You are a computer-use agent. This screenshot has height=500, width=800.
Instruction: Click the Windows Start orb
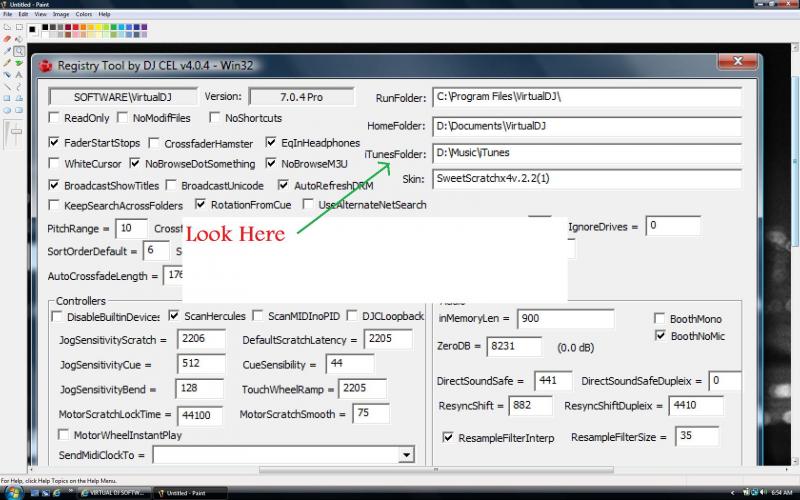[14, 493]
